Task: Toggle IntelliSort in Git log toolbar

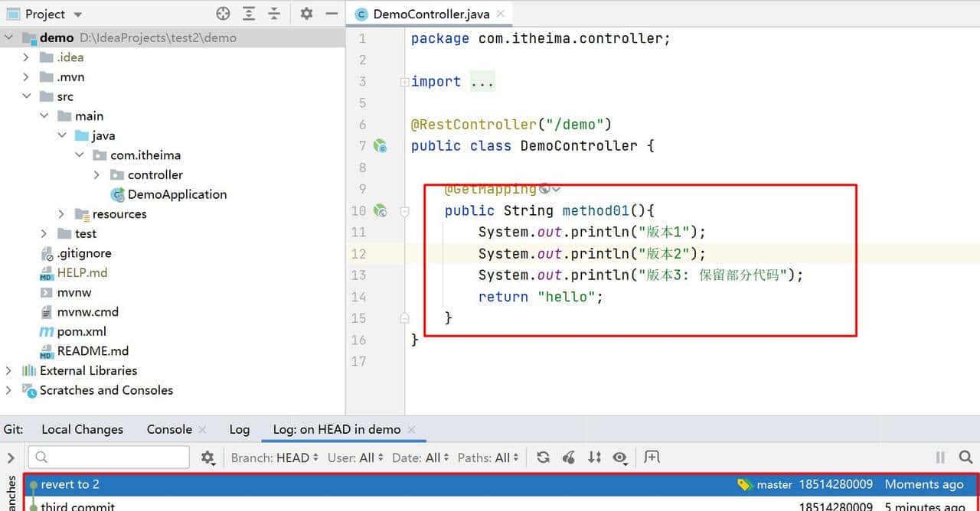Action: pos(594,457)
